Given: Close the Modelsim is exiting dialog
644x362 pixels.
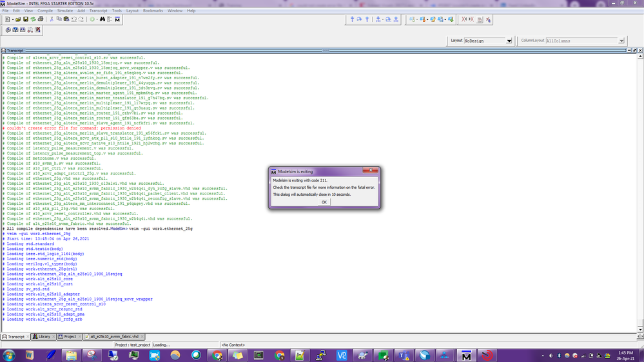Looking at the screenshot, I should pos(371,170).
